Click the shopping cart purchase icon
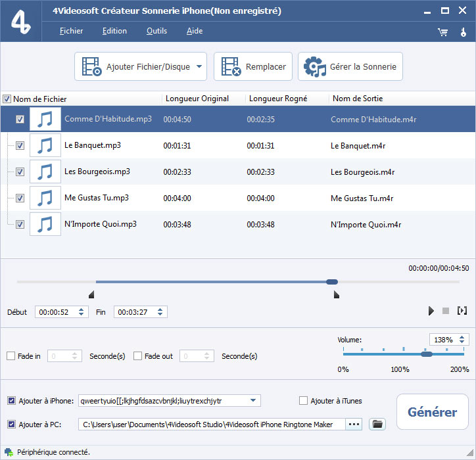The image size is (476, 460). point(443,32)
